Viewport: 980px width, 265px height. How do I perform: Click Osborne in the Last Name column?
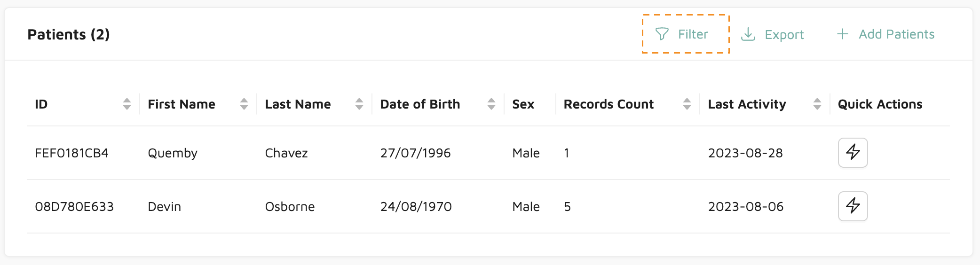(290, 207)
